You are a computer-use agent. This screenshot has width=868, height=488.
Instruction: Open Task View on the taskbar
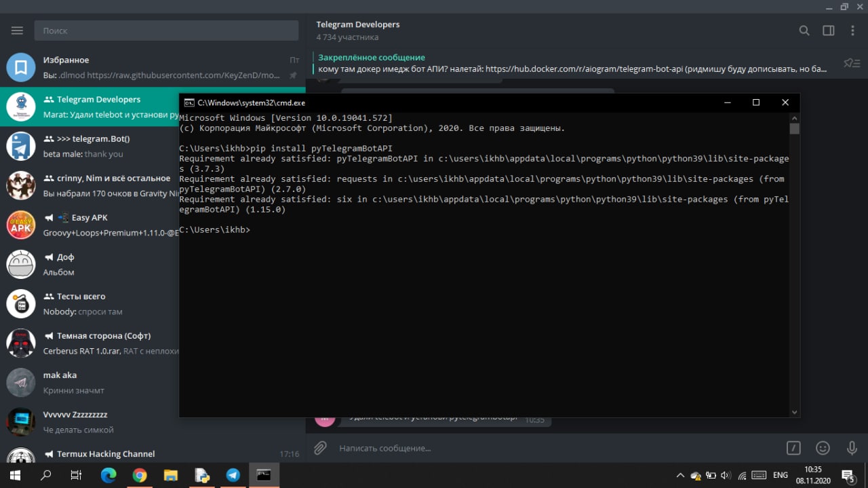[77, 475]
